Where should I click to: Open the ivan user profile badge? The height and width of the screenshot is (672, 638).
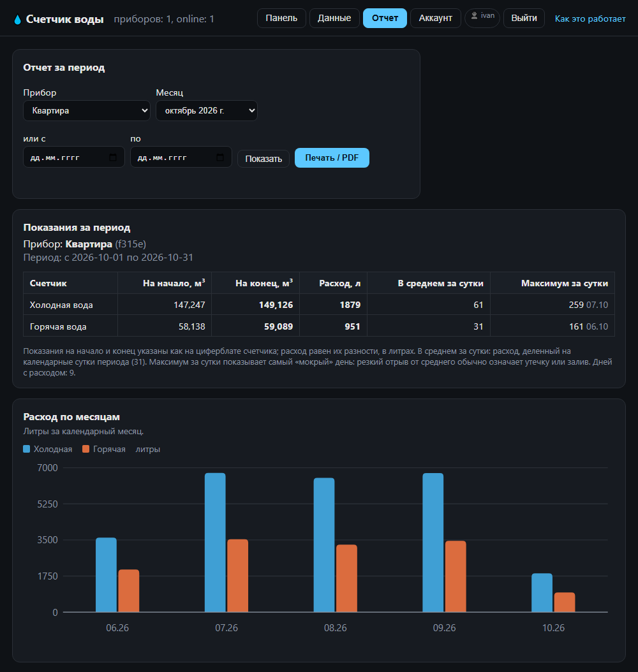[482, 18]
